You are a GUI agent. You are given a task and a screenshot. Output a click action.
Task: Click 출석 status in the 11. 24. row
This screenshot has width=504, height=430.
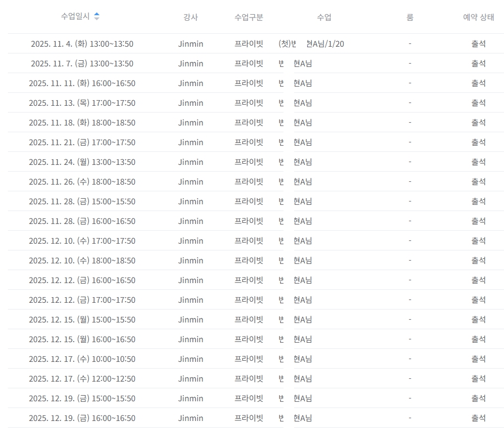478,162
